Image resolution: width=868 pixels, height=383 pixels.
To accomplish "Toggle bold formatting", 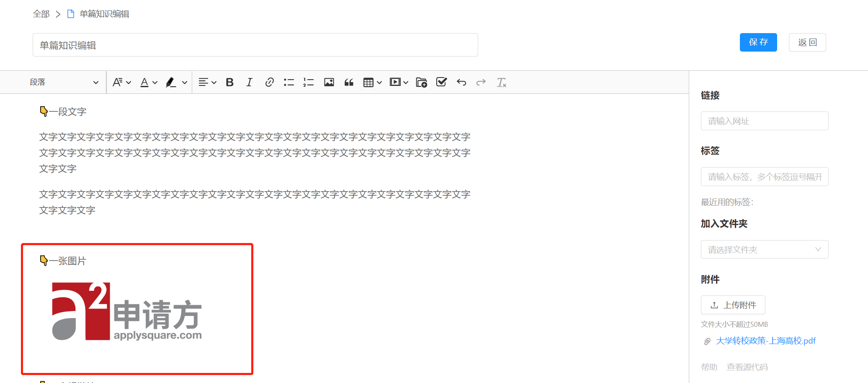I will pos(229,82).
